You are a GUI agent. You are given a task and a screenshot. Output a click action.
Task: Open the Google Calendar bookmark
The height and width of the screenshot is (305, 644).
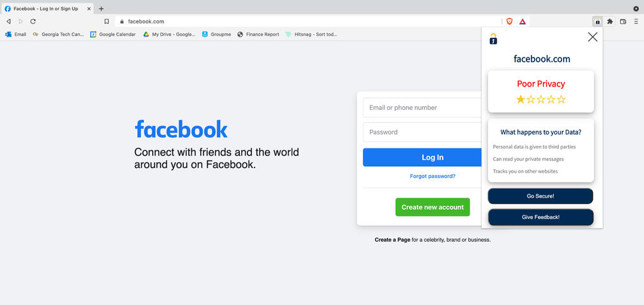click(113, 34)
